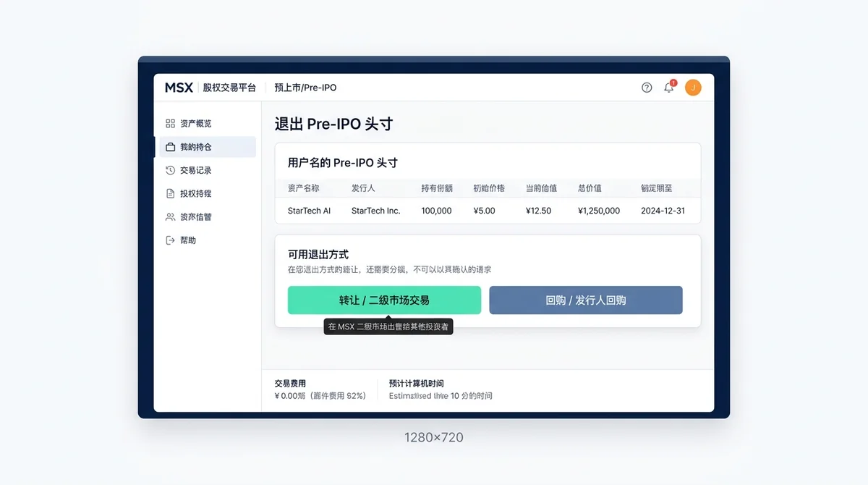Click the 资产概览 grid icon
Viewport: 868px width, 485px height.
click(x=171, y=124)
